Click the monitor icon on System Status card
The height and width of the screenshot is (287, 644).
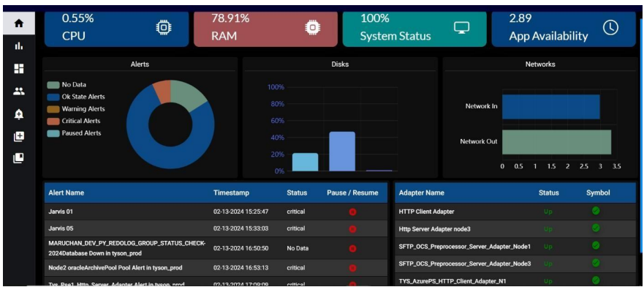[x=461, y=28]
